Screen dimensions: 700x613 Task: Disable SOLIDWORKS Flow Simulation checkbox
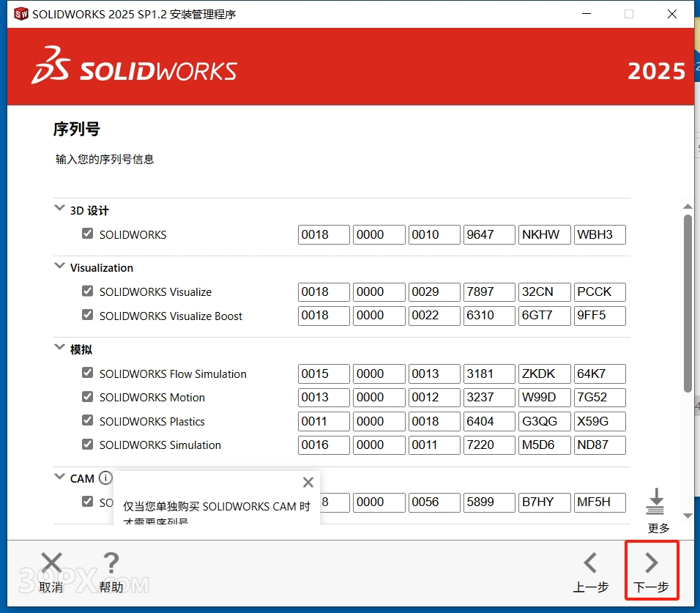[x=87, y=374]
